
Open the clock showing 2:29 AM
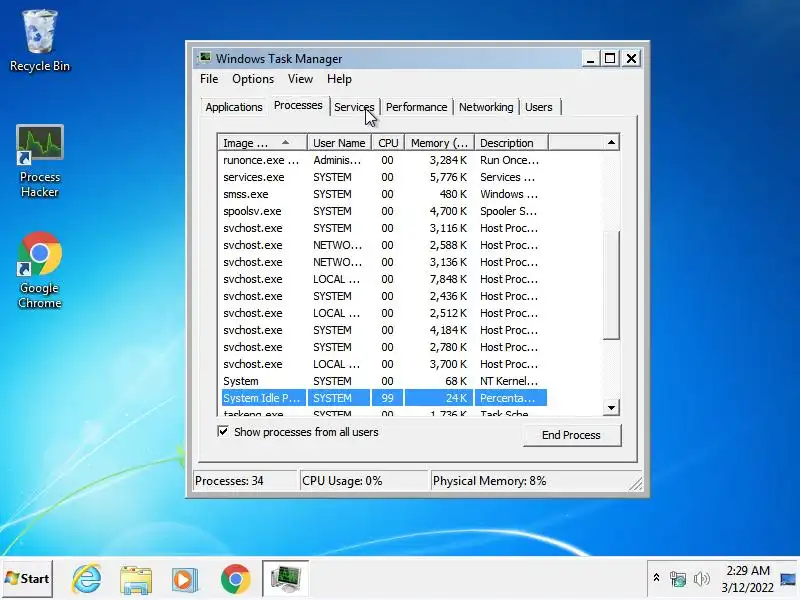coord(747,579)
